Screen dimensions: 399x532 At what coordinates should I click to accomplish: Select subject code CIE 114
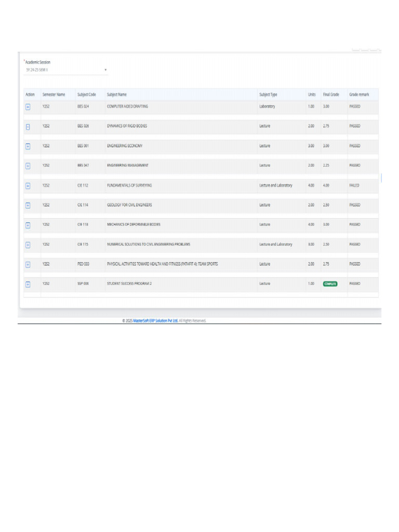pos(83,205)
